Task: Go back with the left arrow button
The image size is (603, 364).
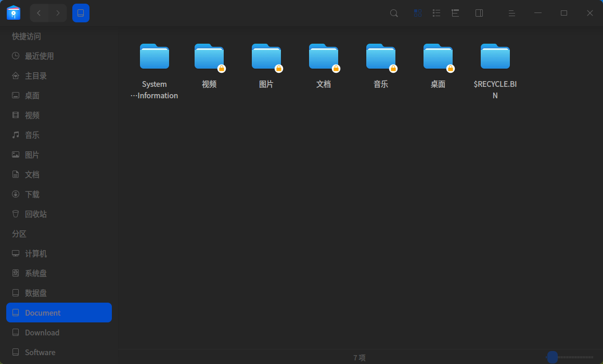Action: pyautogui.click(x=39, y=13)
